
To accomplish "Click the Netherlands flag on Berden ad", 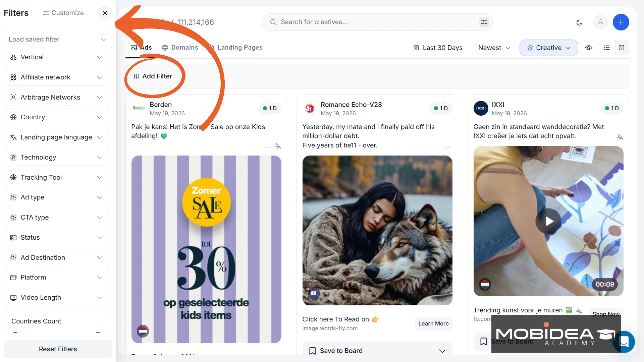I will pyautogui.click(x=143, y=331).
